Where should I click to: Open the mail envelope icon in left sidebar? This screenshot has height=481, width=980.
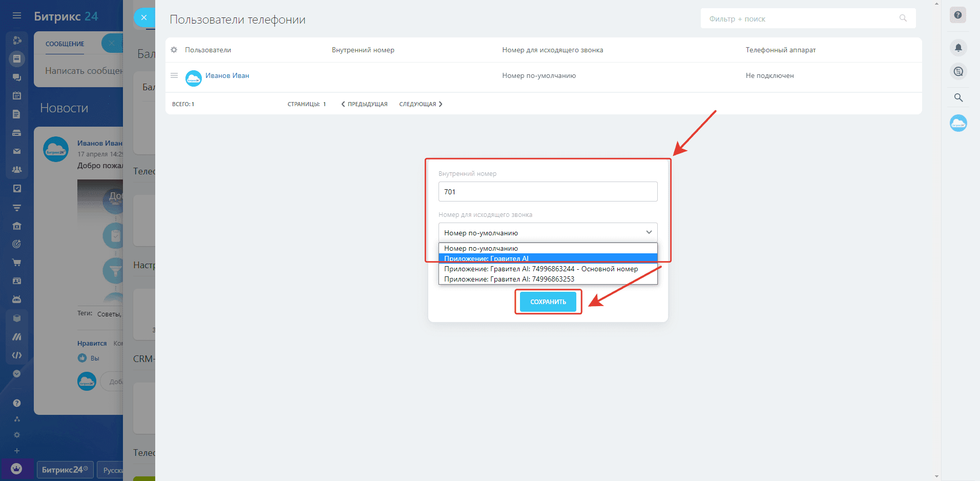click(x=17, y=151)
